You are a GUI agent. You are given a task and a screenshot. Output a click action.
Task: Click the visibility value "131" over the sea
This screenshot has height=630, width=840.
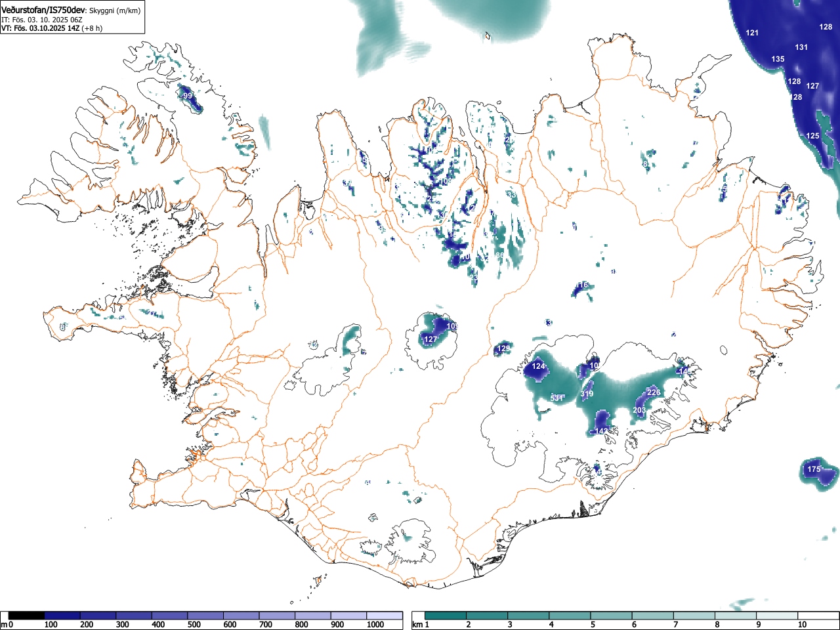pos(801,47)
